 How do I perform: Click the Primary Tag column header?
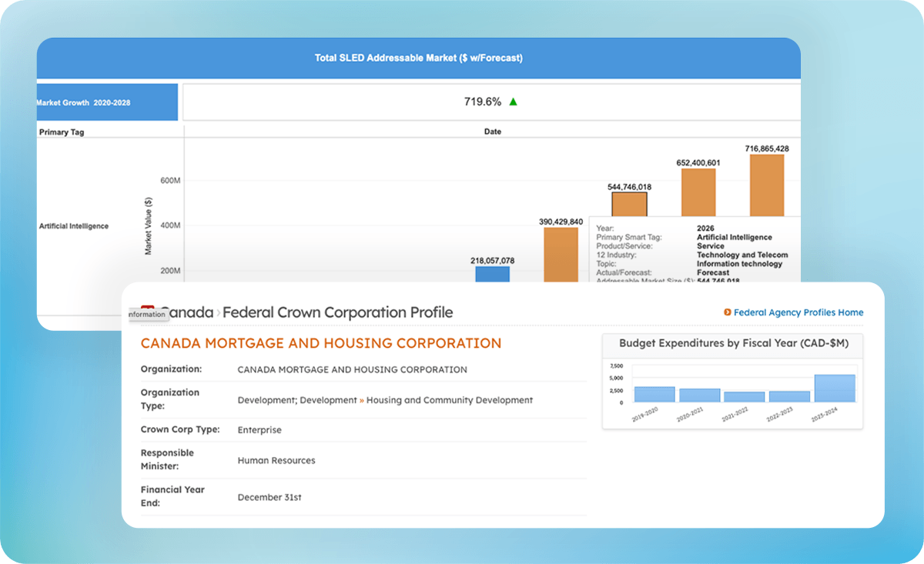tap(62, 132)
